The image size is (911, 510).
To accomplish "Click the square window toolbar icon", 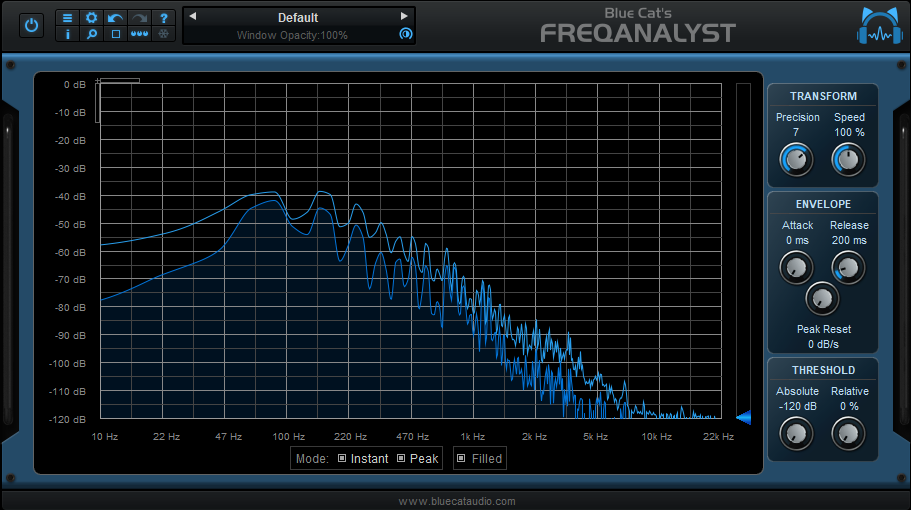I will pos(116,34).
